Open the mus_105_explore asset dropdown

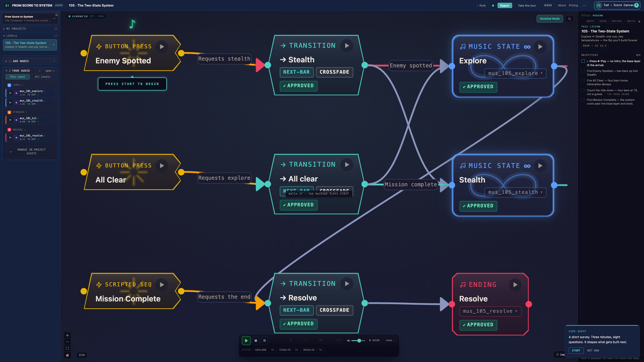click(515, 73)
